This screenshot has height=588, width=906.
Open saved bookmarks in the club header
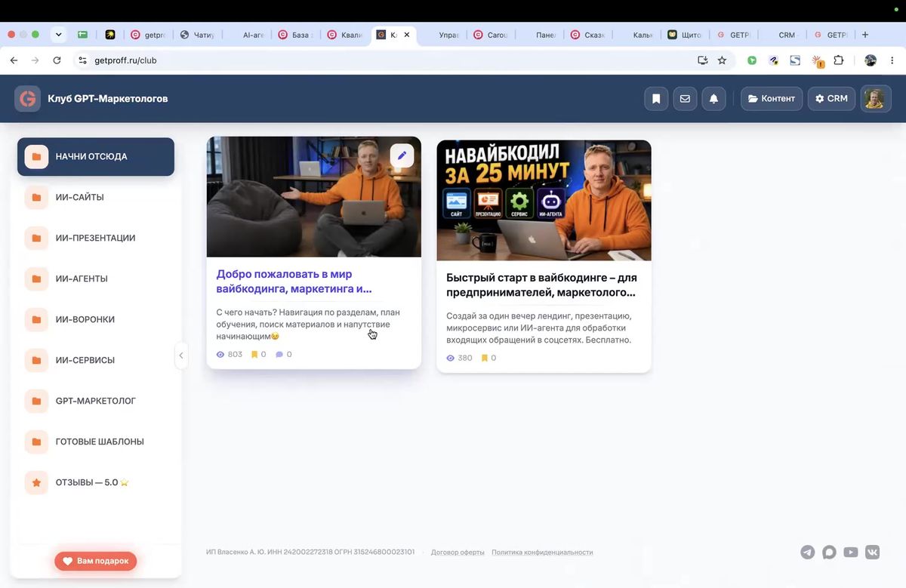point(656,99)
